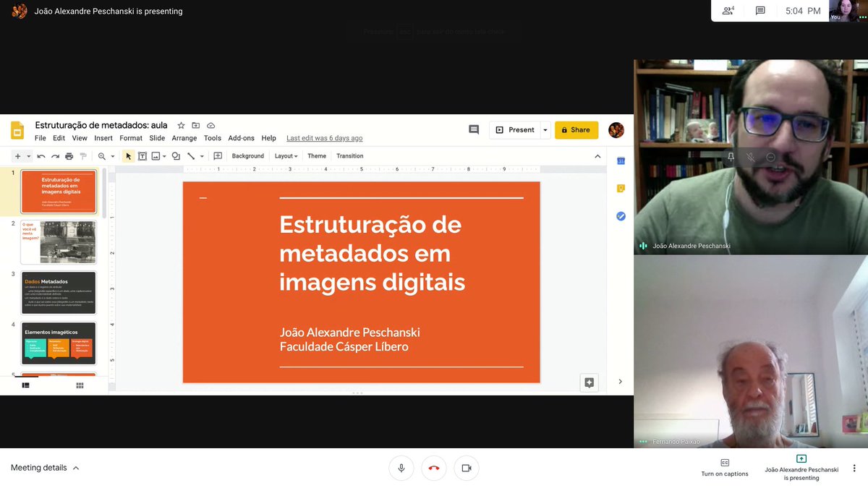Activate the paint format tool
Image resolution: width=868 pixels, height=488 pixels.
[x=82, y=156]
